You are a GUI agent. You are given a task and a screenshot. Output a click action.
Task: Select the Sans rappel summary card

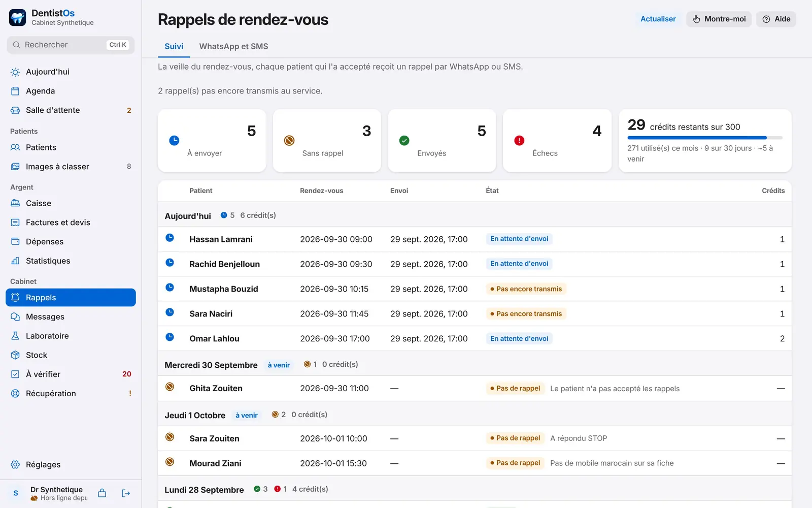[327, 141]
